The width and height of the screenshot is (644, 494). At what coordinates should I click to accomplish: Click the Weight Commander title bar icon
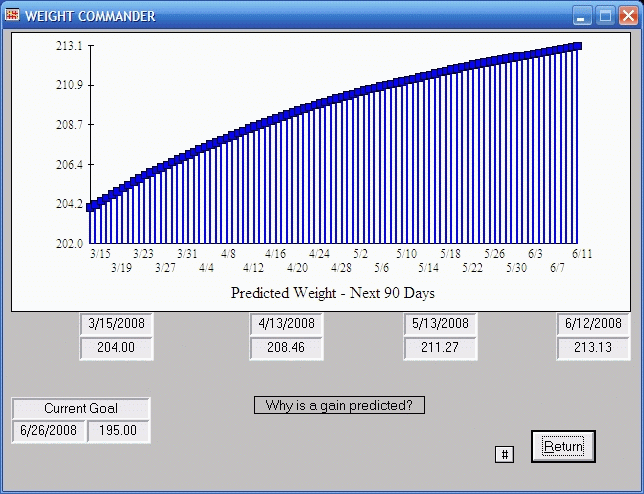click(12, 15)
